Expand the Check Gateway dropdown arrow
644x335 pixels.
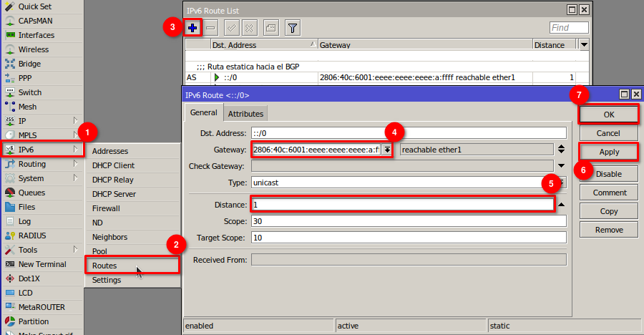click(561, 166)
